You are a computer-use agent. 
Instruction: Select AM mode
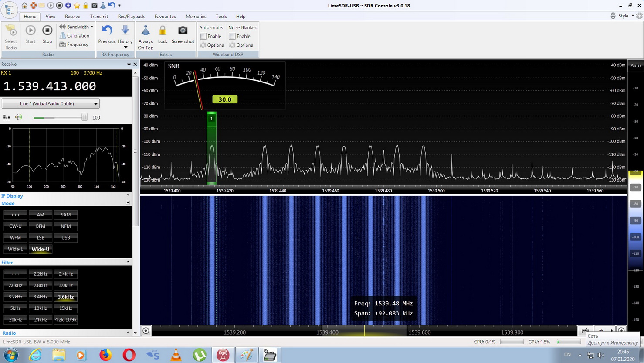[41, 215]
